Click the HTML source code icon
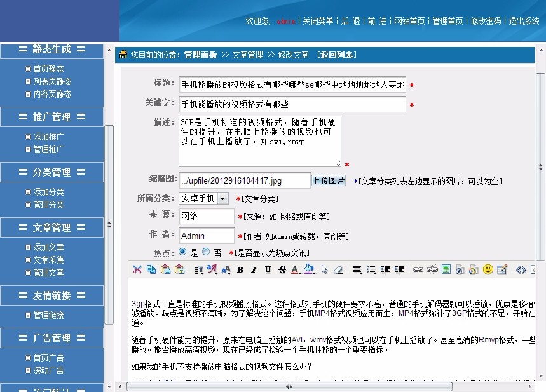Screen dimensions: 546x392 pos(521,270)
